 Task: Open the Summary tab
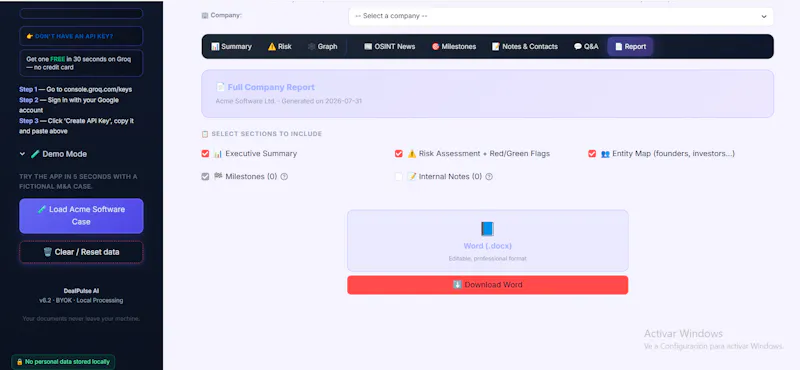(x=231, y=46)
